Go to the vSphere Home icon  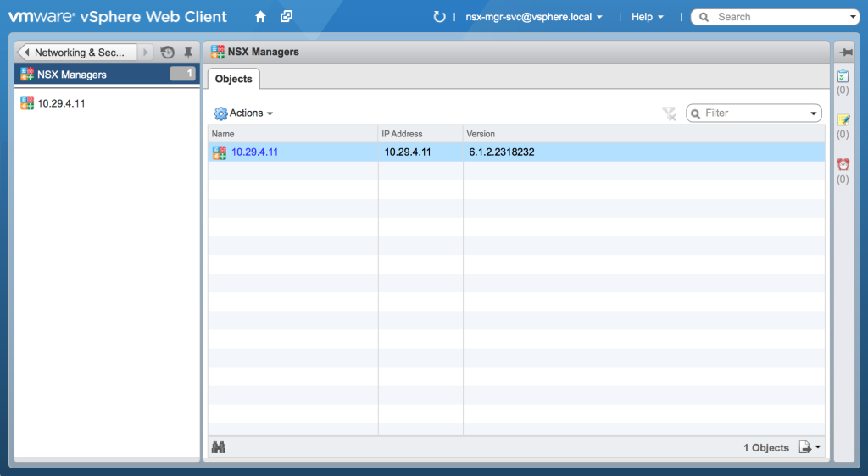point(260,17)
